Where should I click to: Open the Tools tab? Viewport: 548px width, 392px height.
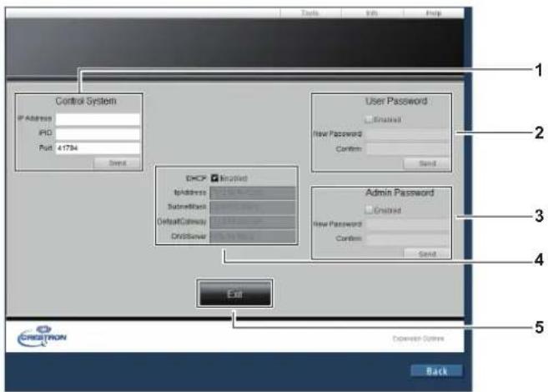point(310,13)
